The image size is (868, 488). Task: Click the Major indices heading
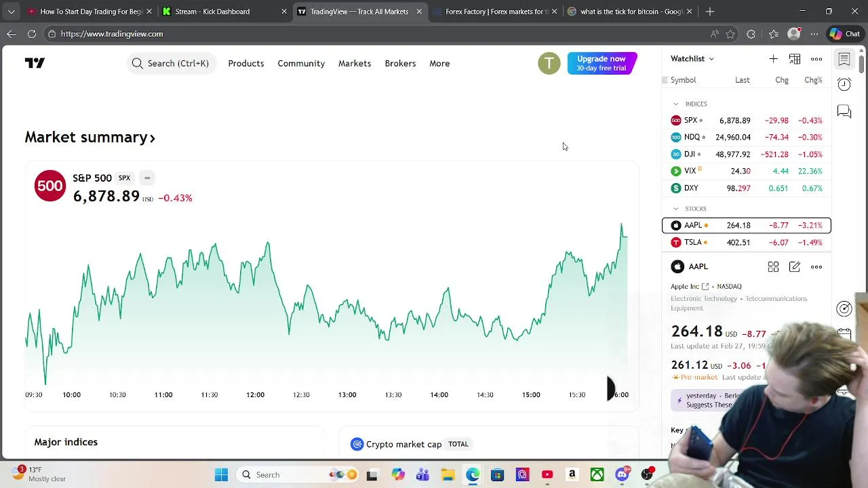[66, 442]
